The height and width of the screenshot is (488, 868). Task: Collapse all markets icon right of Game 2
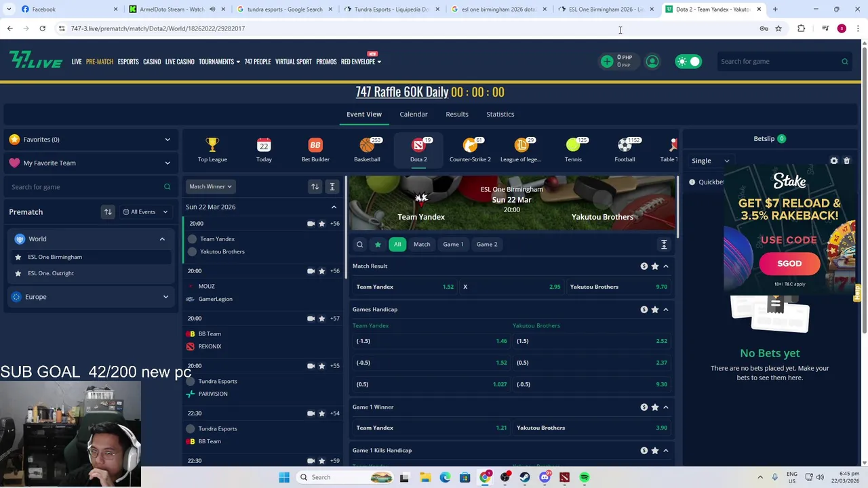664,245
